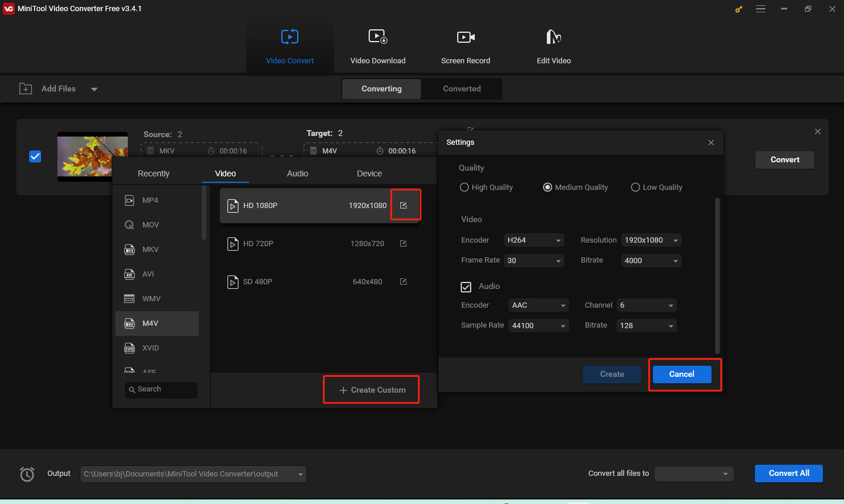The width and height of the screenshot is (844, 504).
Task: Choose the HD 1080P preset row
Action: tap(319, 205)
